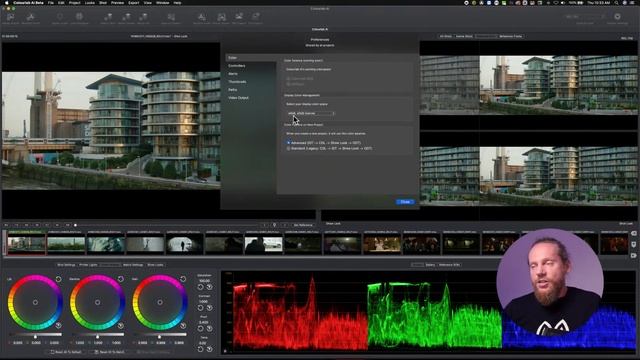Select Advanced color pipeline radio option

[289, 143]
